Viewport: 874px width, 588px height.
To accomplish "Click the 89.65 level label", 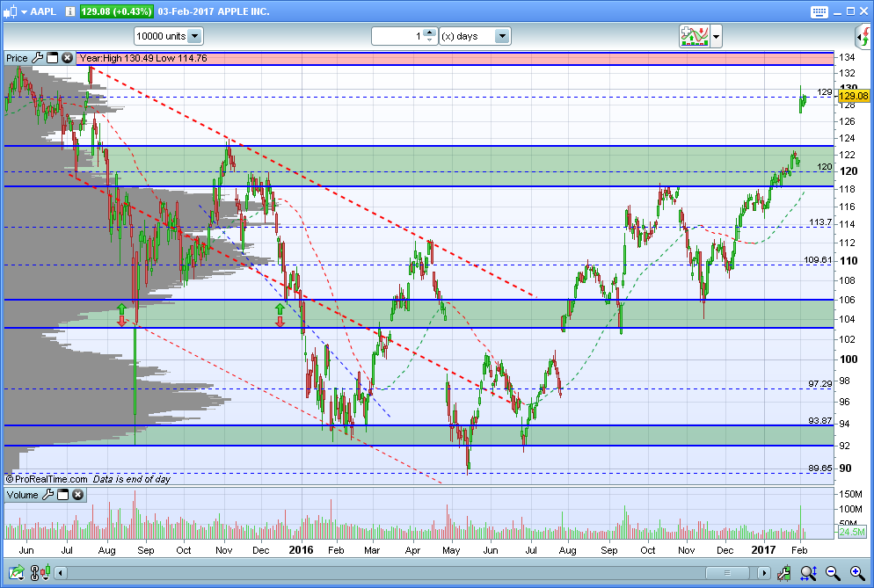I will click(x=820, y=468).
